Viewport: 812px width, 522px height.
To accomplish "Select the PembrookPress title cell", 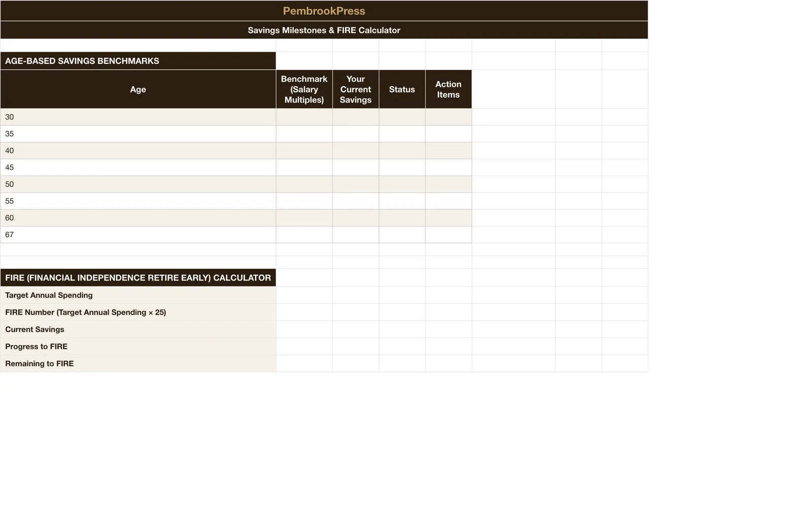I will (324, 11).
